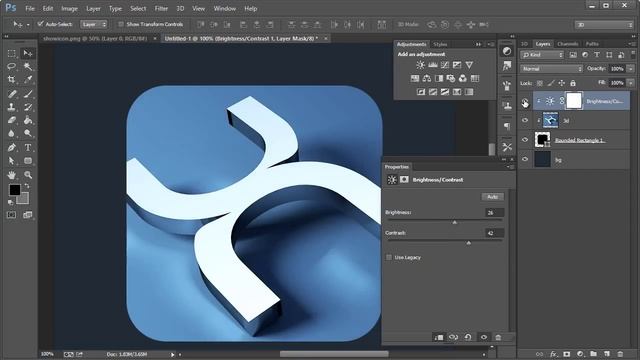Select the Rectangle shape tool

click(28, 161)
